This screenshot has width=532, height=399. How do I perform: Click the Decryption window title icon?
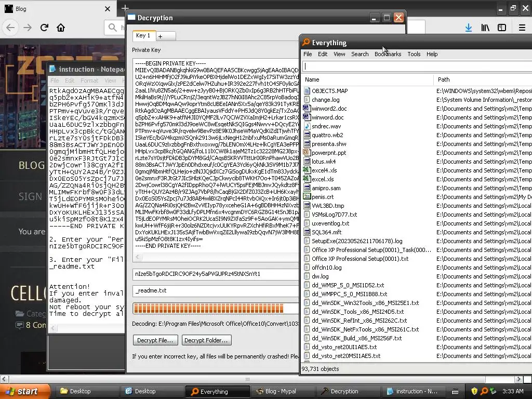click(131, 17)
